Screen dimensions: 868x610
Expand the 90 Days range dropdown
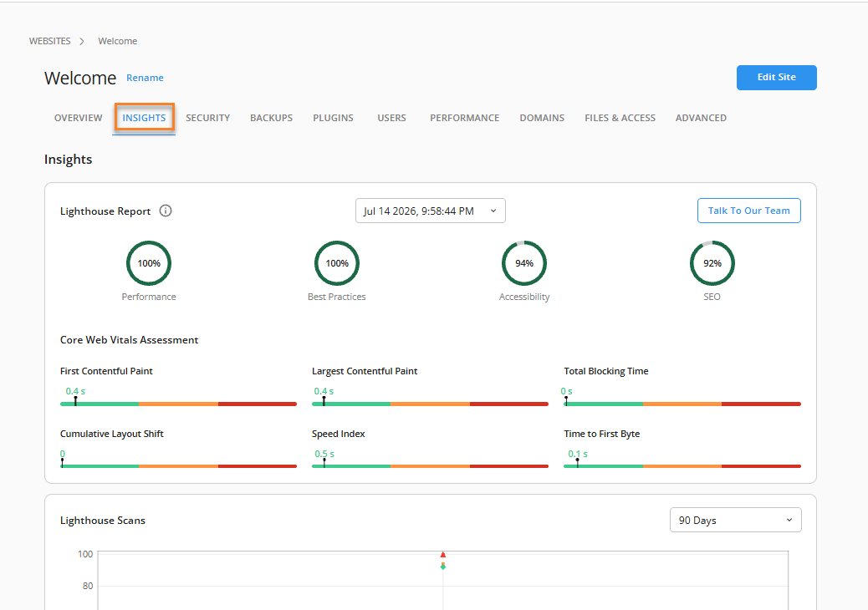735,520
